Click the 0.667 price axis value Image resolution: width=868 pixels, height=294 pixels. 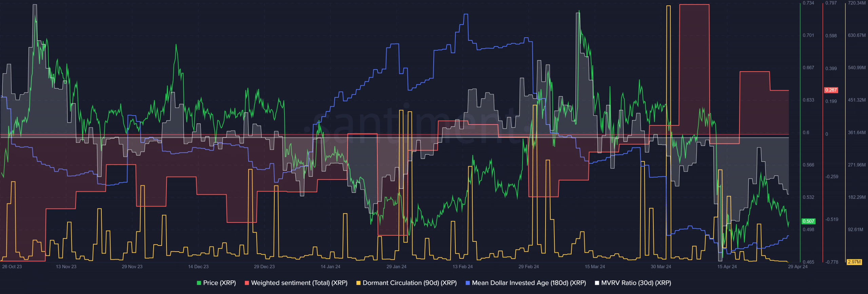808,67
